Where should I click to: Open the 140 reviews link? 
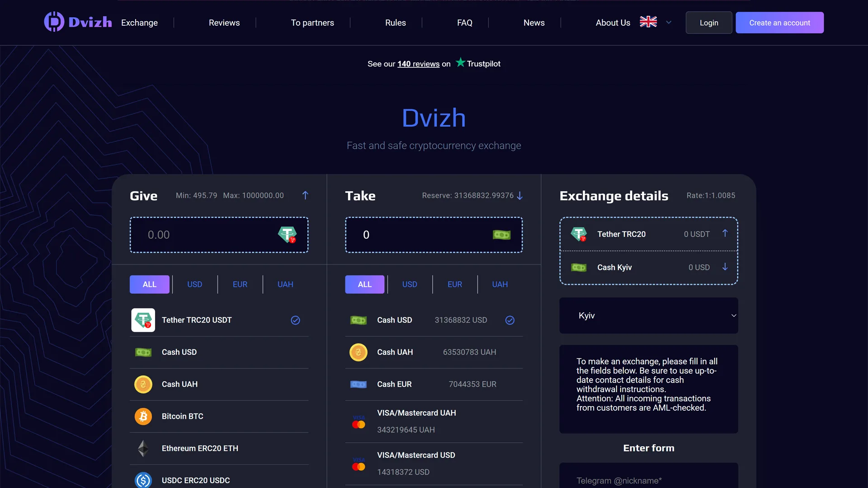[x=419, y=64]
